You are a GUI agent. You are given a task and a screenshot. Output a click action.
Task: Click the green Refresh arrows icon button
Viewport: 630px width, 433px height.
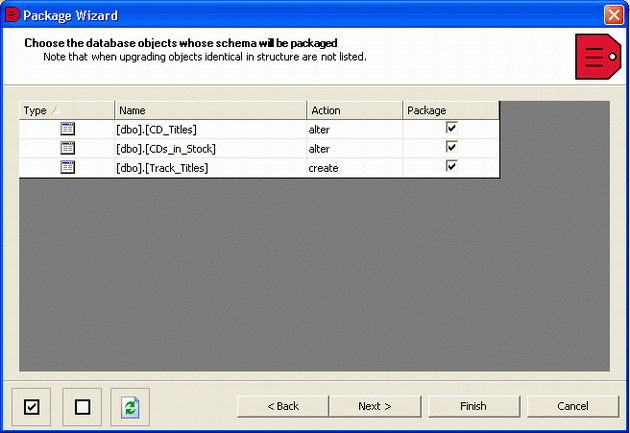pyautogui.click(x=130, y=407)
